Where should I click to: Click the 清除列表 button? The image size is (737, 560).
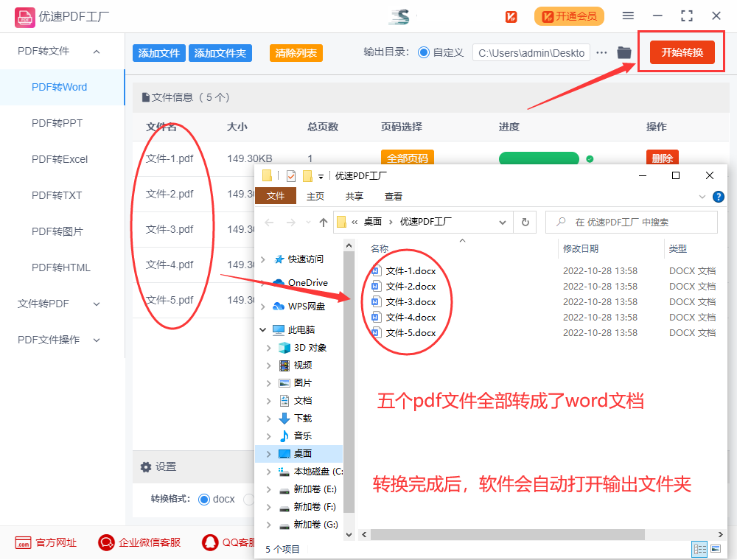(296, 53)
